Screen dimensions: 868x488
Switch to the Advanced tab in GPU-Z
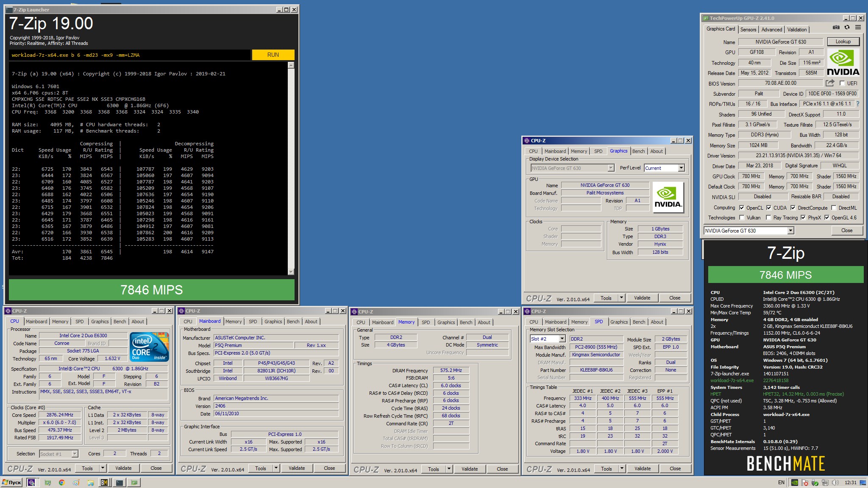pos(771,30)
